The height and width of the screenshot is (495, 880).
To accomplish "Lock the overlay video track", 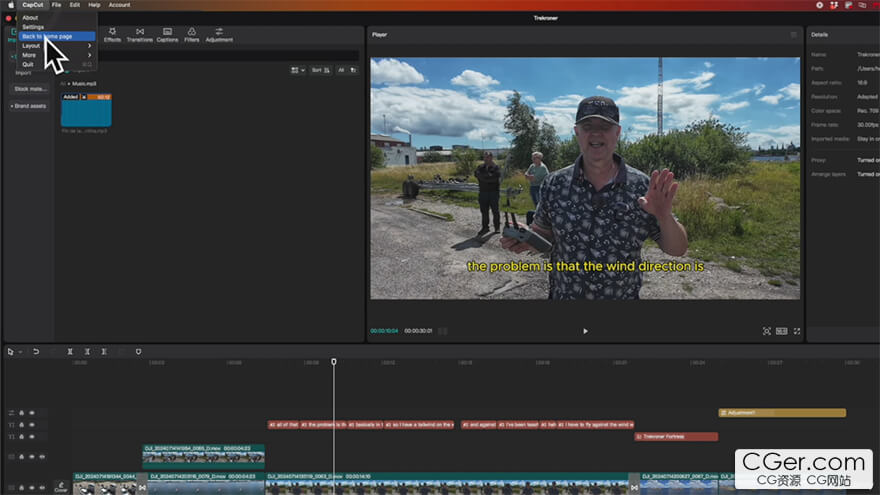I will click(x=22, y=457).
